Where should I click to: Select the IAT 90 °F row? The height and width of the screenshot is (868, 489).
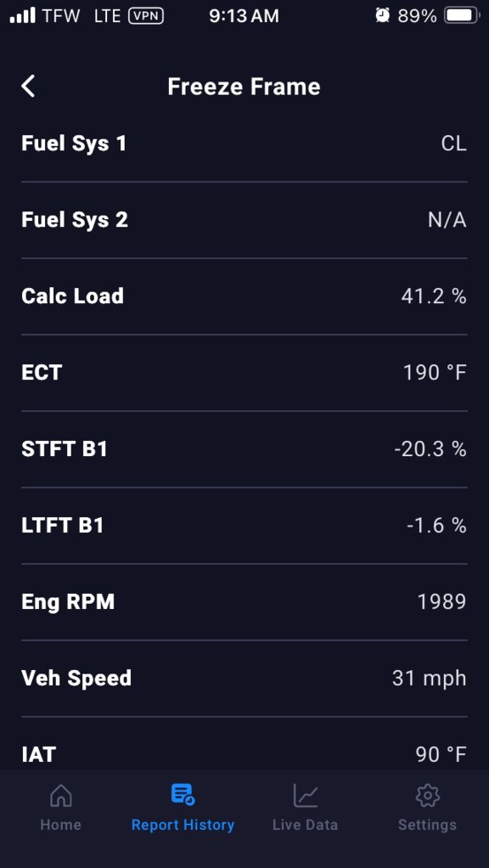[x=244, y=743]
